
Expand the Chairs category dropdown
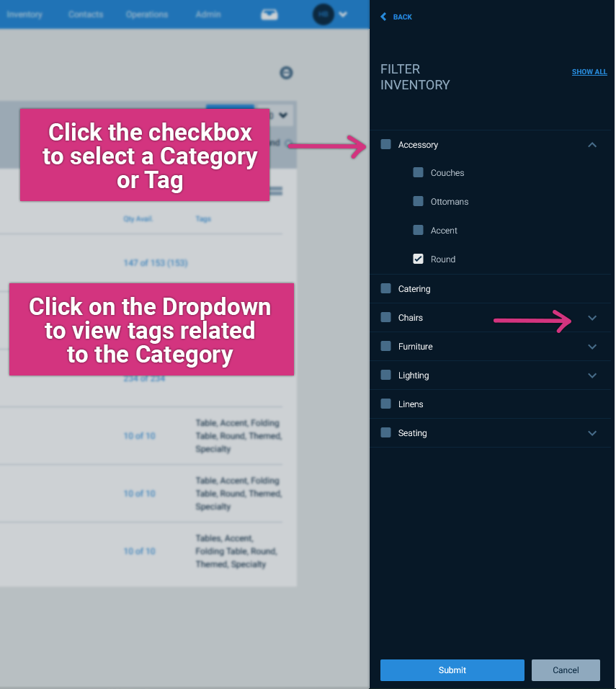pyautogui.click(x=592, y=317)
